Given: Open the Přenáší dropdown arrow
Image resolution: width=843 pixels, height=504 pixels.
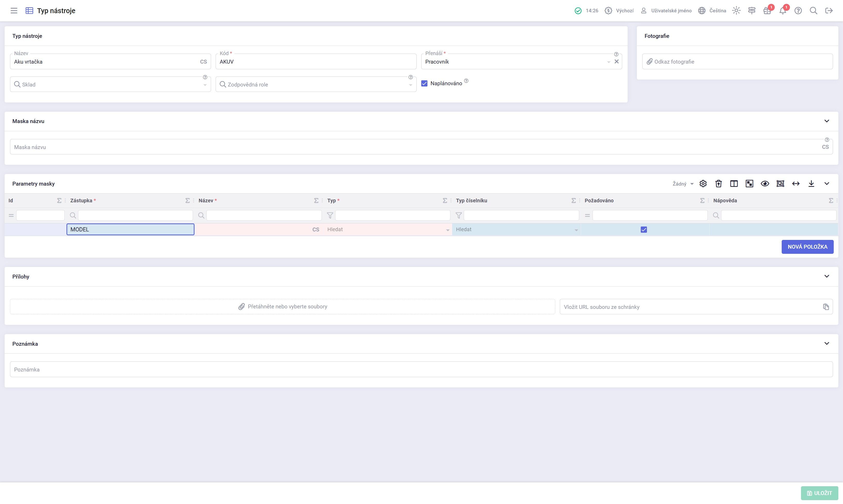Looking at the screenshot, I should (x=609, y=62).
